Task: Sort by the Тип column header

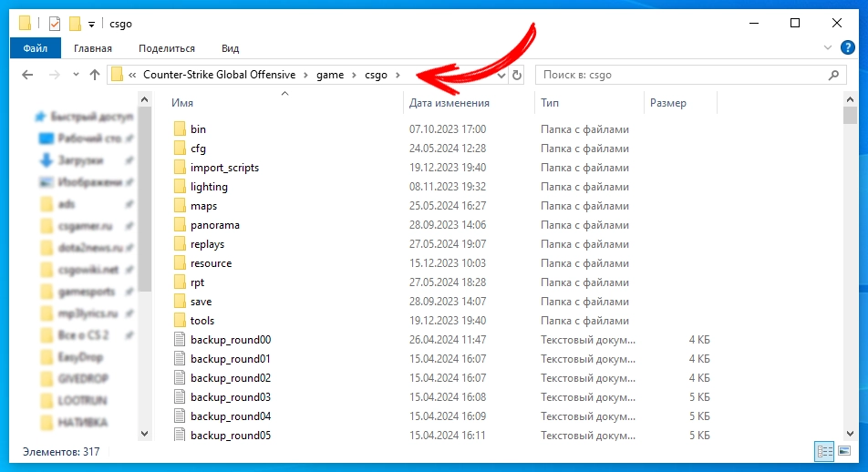Action: click(x=549, y=103)
